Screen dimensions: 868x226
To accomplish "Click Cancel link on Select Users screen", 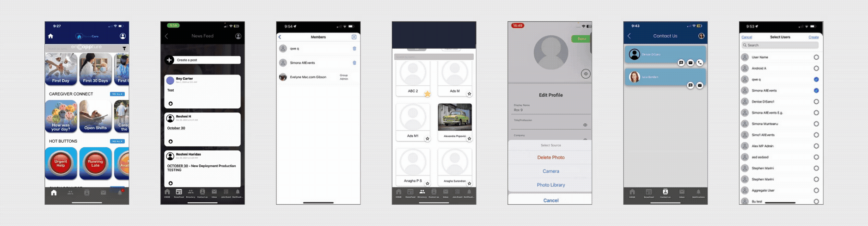I will tap(747, 38).
